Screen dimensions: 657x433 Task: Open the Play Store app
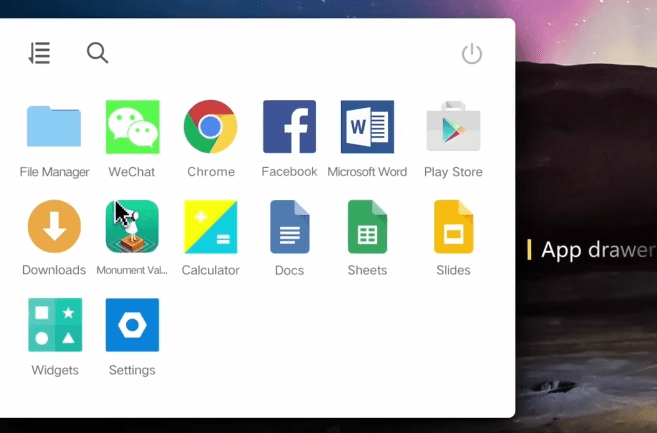coord(453,126)
